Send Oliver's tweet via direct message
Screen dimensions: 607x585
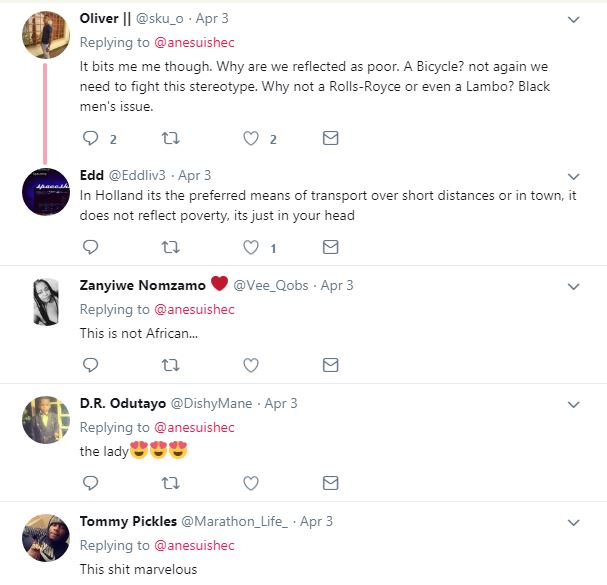click(x=330, y=138)
